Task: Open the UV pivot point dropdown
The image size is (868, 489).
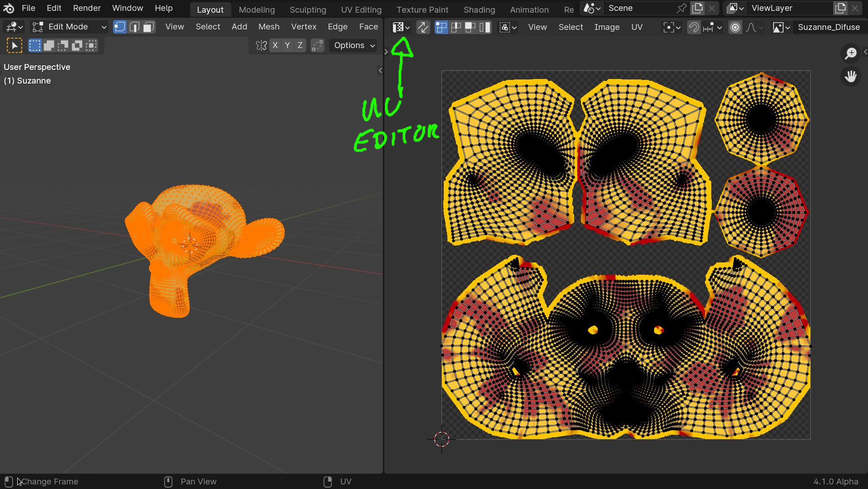Action: pyautogui.click(x=672, y=27)
